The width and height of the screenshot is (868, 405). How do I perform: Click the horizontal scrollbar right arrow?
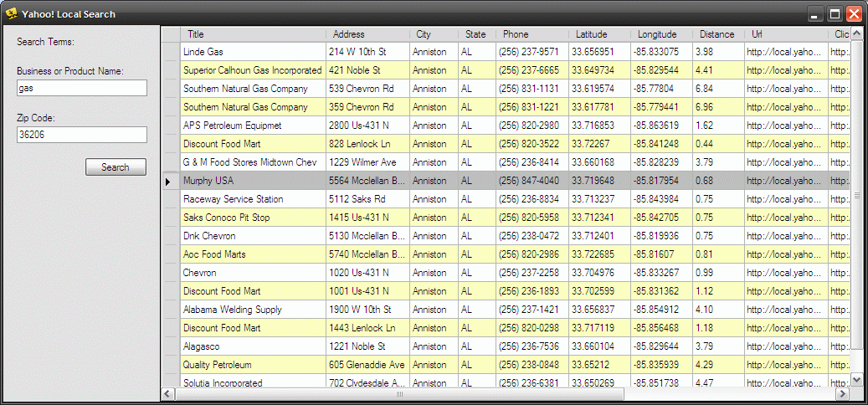[843, 394]
